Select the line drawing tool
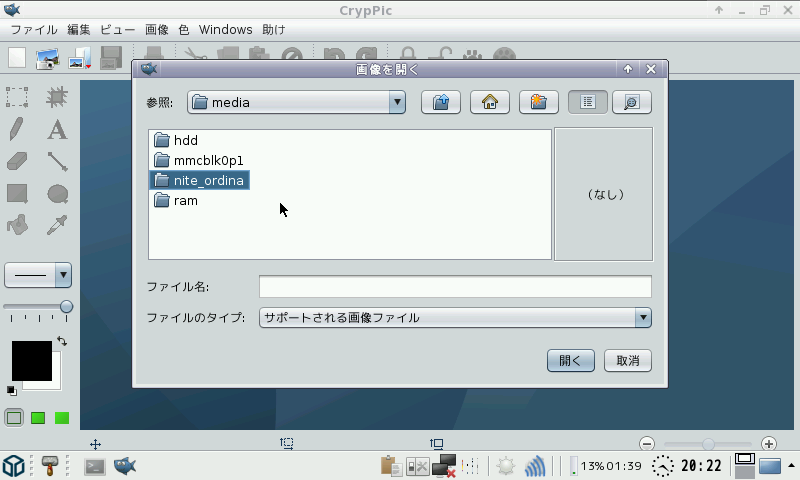Screen dimensions: 800x480 coord(57,162)
